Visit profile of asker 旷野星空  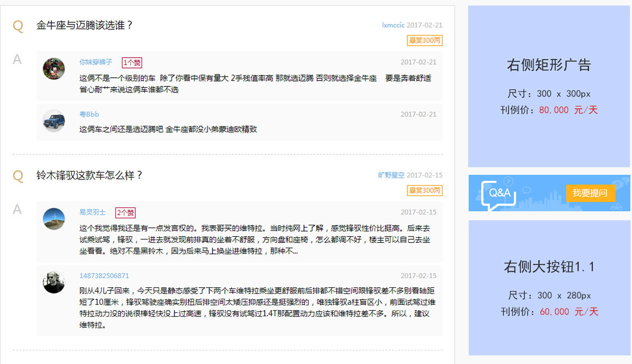[x=391, y=175]
